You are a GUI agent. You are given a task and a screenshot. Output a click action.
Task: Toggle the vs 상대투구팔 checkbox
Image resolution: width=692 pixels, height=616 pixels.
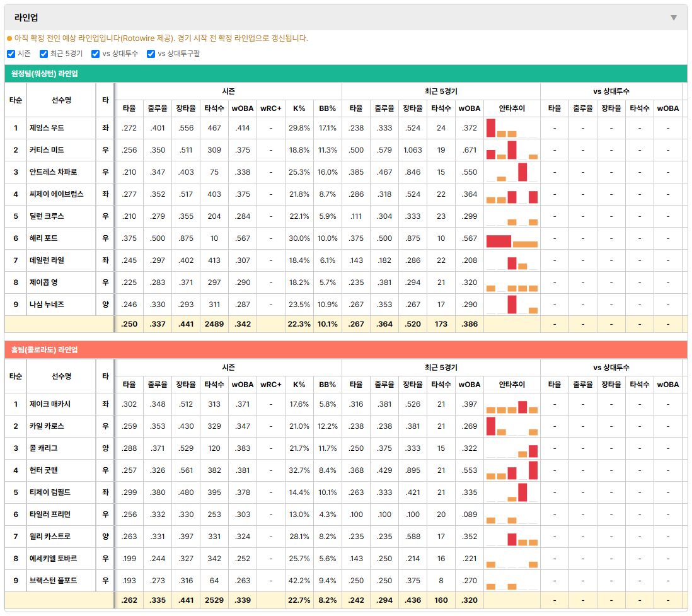151,54
